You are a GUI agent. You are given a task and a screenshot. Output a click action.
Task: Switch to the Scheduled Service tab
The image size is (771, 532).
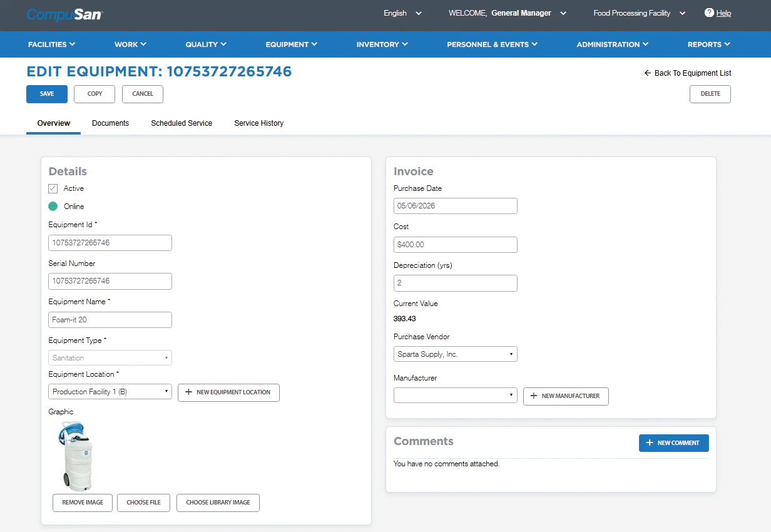181,123
